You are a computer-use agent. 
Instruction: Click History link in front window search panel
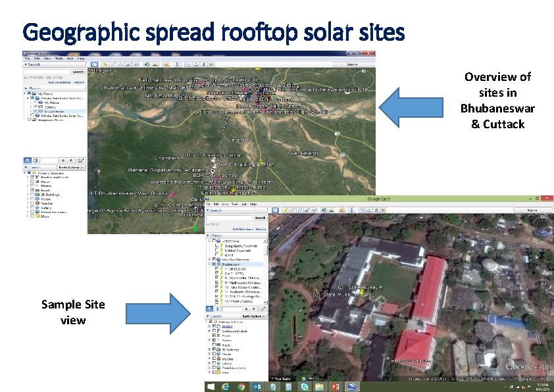(x=261, y=229)
